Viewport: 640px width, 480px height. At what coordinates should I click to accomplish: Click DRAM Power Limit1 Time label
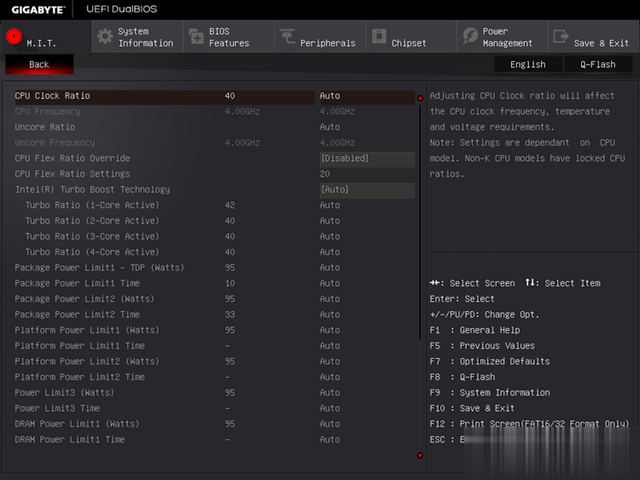(x=70, y=440)
